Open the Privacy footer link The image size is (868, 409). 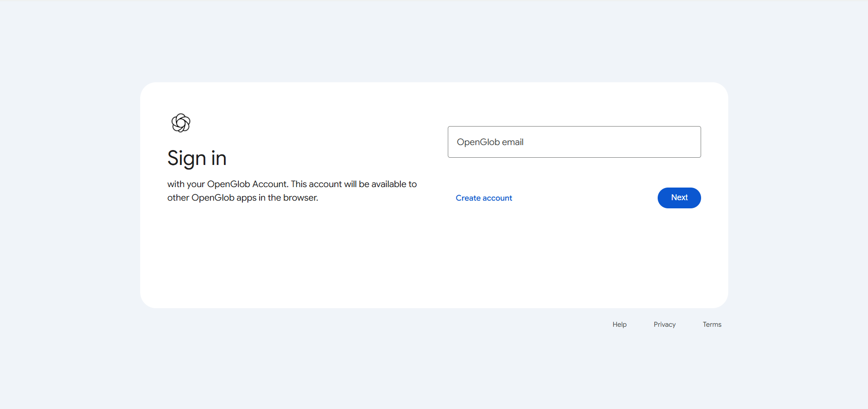click(664, 324)
